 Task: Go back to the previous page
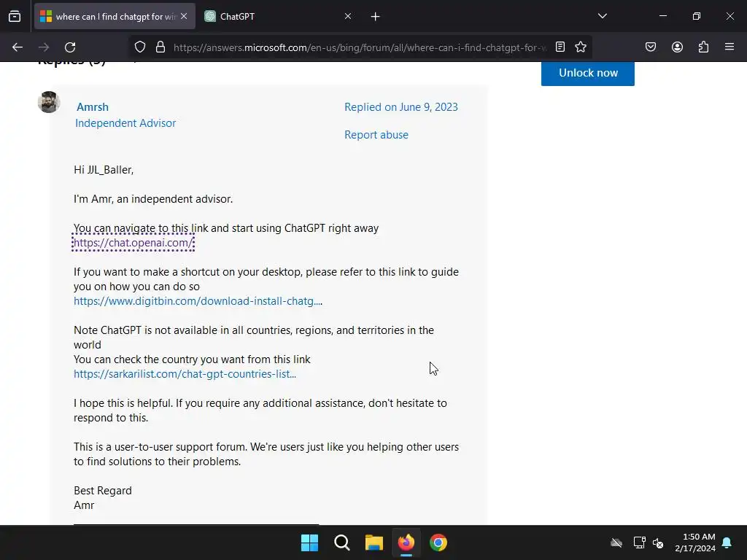click(x=18, y=47)
